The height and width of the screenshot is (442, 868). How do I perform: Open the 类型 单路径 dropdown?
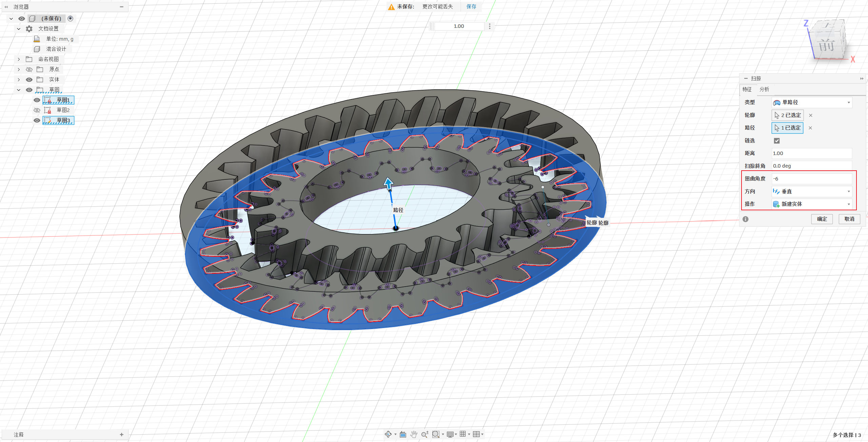812,102
